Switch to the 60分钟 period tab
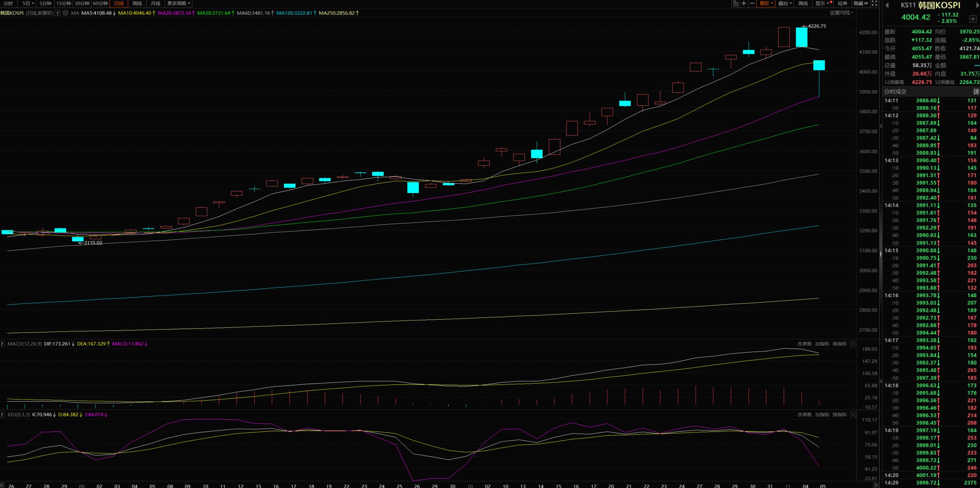The width and height of the screenshot is (980, 488). point(100,4)
